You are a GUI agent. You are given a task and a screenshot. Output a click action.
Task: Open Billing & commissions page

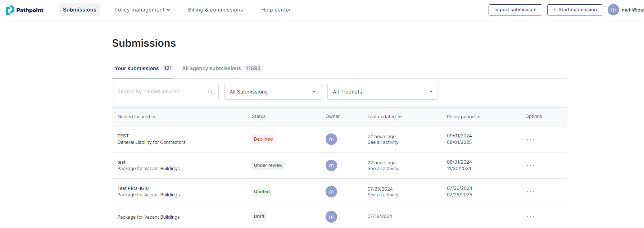click(x=215, y=10)
